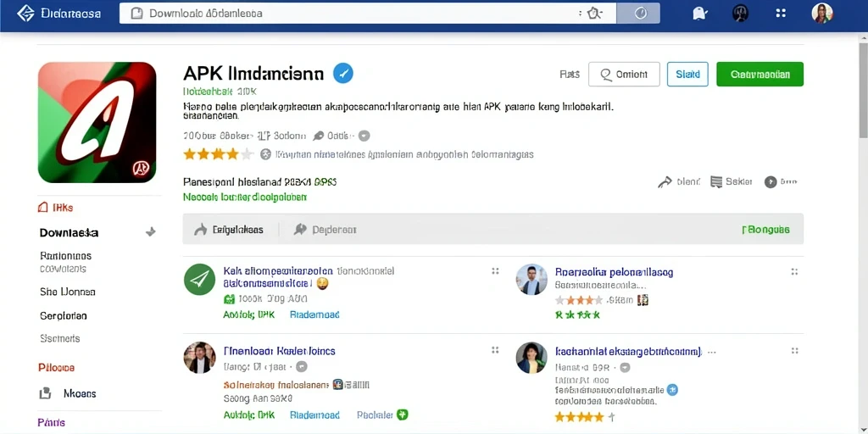Screen dimensions: 868x434
Task: Click the green "Aoldojc IPK" link in the third card
Action: 249,415
